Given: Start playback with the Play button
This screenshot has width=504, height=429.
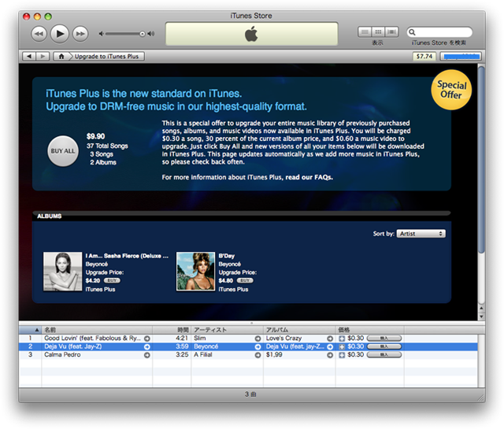Looking at the screenshot, I should (60, 33).
